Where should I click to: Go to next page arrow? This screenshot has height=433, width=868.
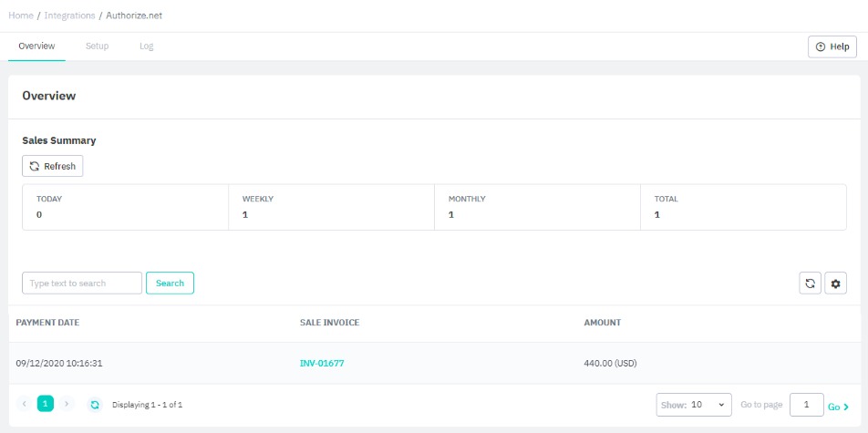[x=67, y=404]
